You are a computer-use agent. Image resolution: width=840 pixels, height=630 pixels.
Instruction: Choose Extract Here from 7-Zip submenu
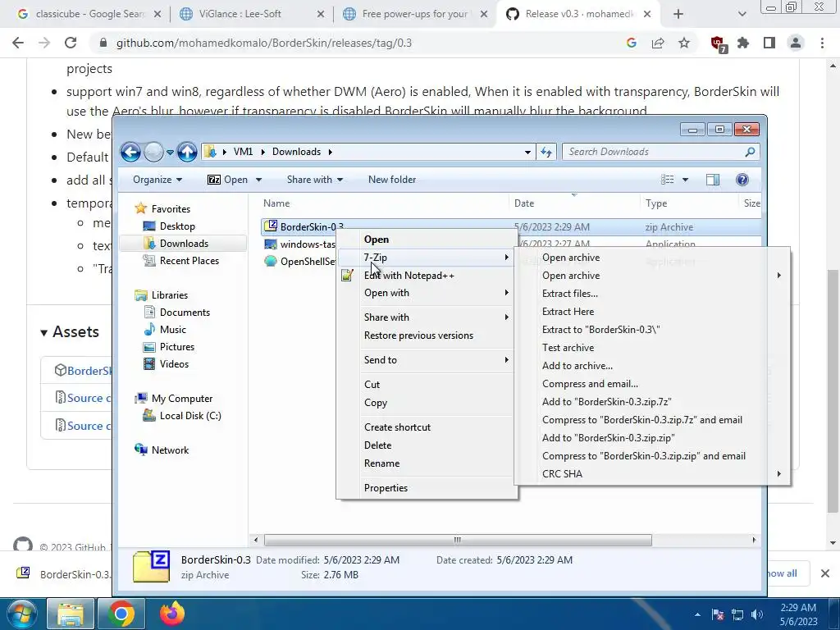tap(568, 312)
